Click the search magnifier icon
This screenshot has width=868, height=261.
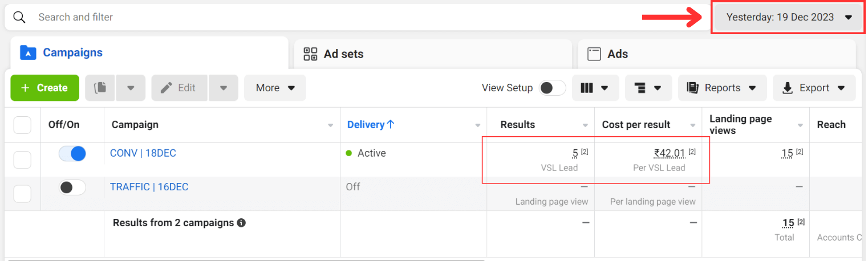click(x=19, y=17)
